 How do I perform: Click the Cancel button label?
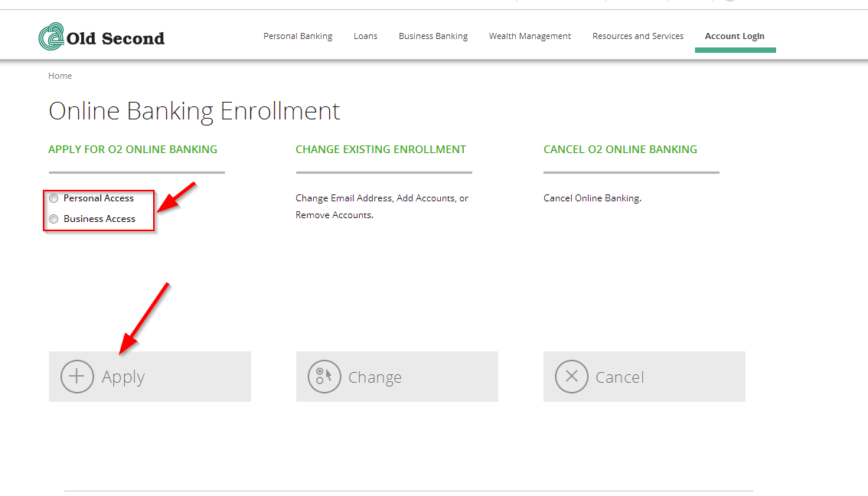point(619,377)
